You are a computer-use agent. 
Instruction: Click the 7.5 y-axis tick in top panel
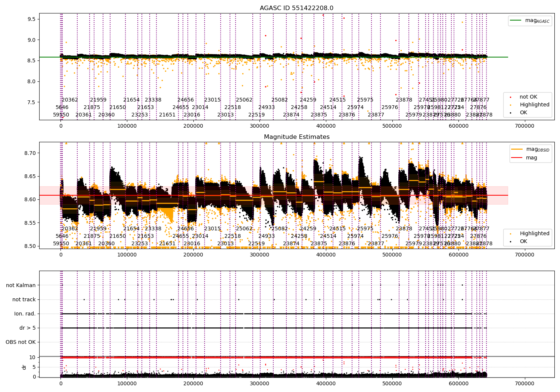[31, 102]
